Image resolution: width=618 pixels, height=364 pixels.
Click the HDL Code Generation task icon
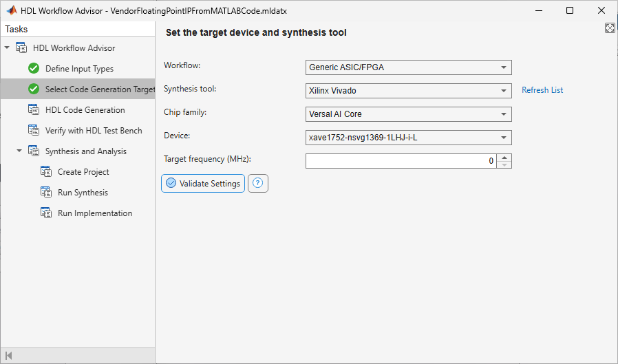click(x=34, y=110)
